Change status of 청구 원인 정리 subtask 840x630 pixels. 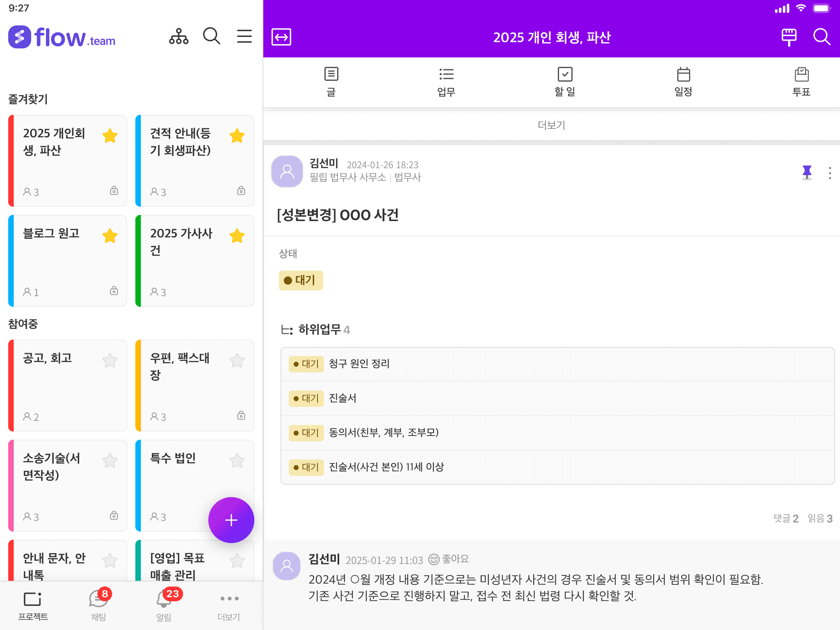pos(306,364)
